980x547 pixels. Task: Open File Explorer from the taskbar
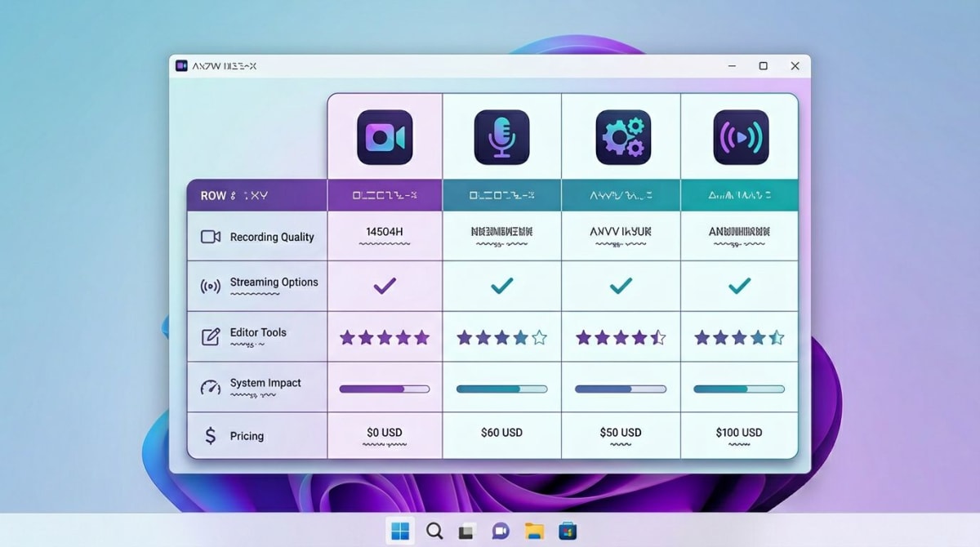pos(534,531)
